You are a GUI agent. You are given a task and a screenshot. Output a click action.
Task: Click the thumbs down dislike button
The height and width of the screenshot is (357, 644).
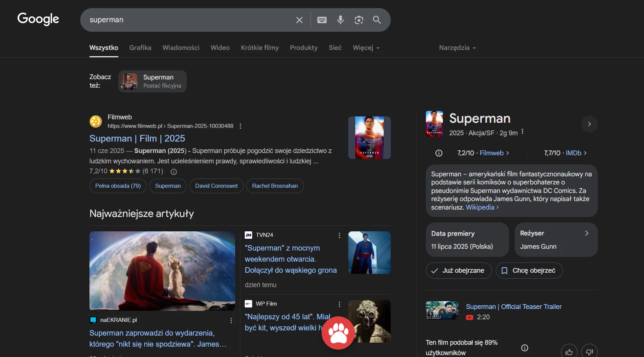click(589, 351)
